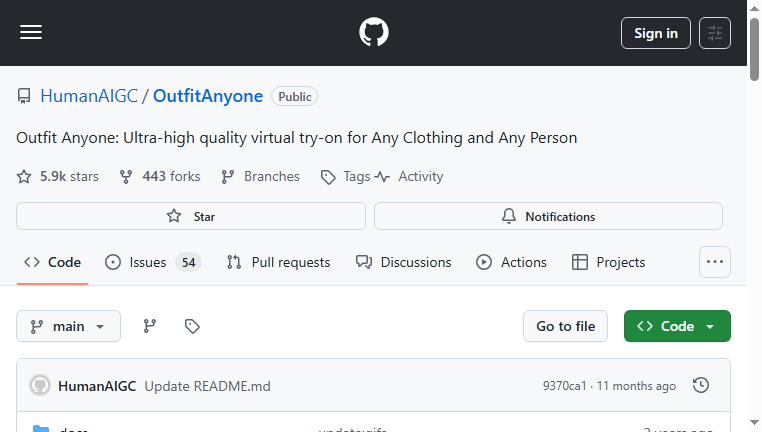Open the HumanAIGC owner link
The width and height of the screenshot is (762, 432).
[x=89, y=96]
